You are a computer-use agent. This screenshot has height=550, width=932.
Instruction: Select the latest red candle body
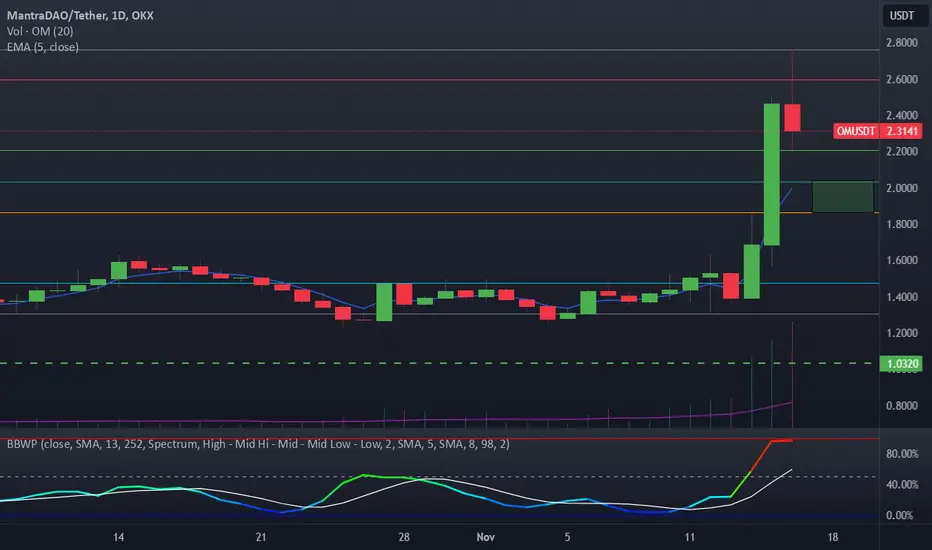tap(792, 118)
